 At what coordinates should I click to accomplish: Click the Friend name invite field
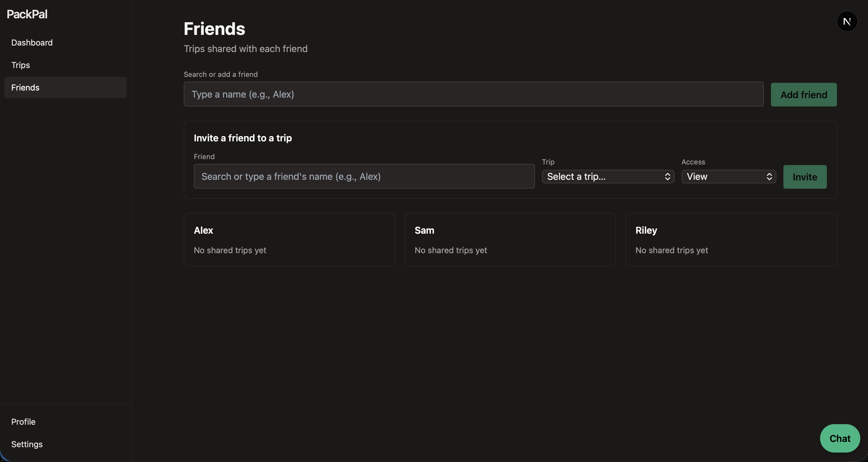[x=364, y=176]
